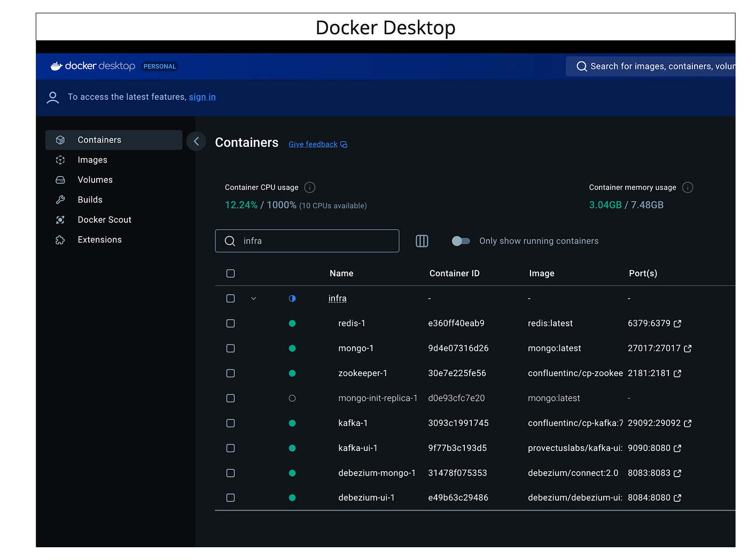748x560 pixels.
Task: Click the global search bar
Action: point(651,66)
